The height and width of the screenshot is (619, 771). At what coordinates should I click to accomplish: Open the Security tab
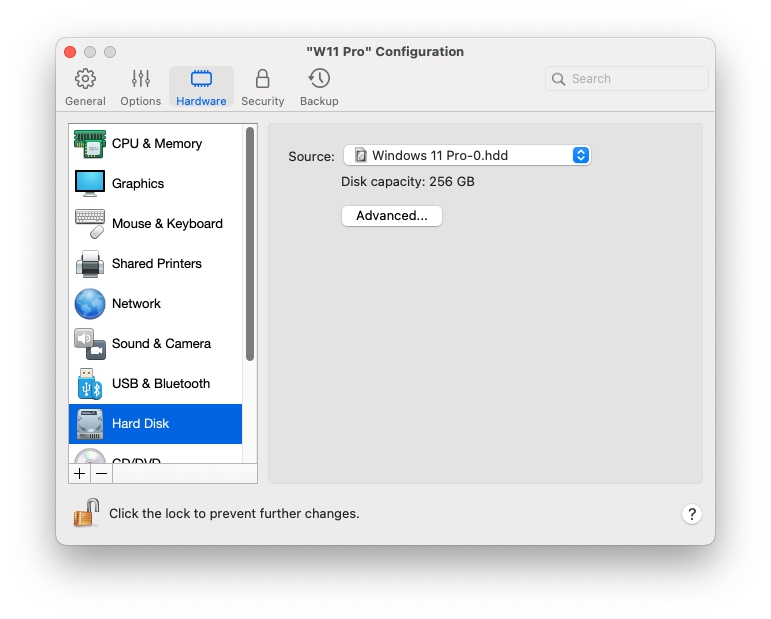[x=262, y=87]
